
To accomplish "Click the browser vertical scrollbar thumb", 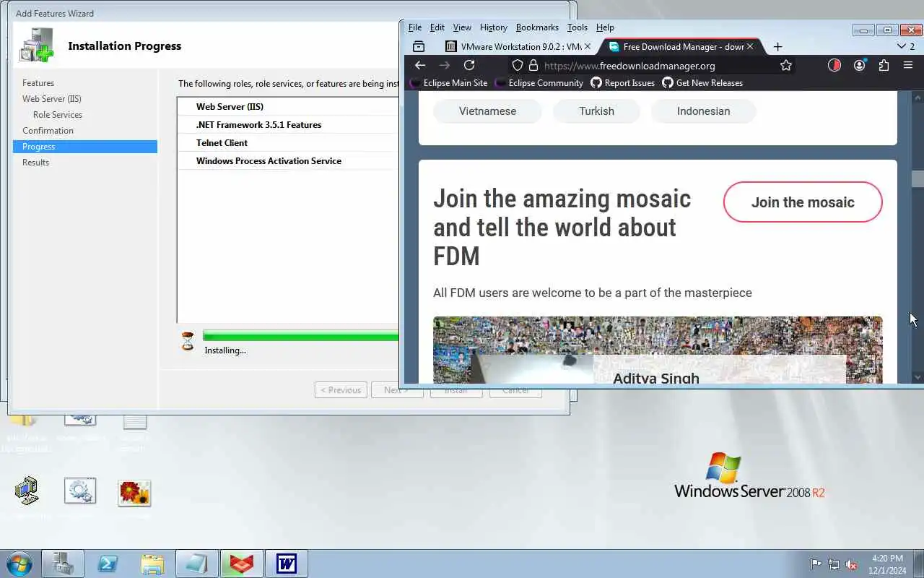I will point(918,178).
